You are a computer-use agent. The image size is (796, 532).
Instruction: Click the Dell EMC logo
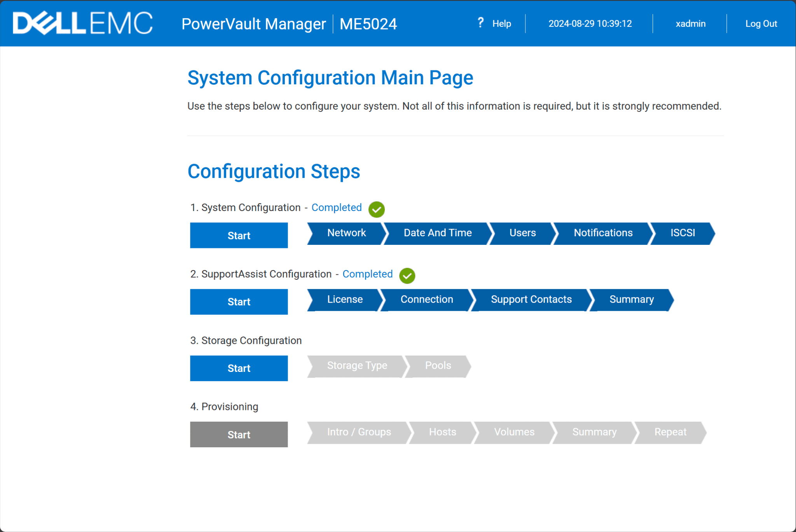pos(82,23)
